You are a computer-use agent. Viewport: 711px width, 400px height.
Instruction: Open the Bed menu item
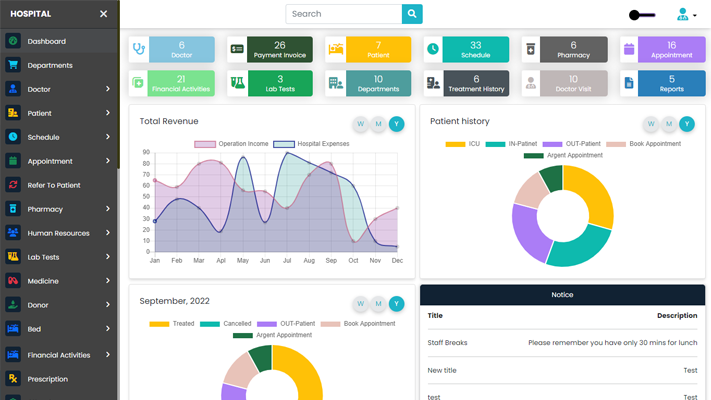click(x=59, y=329)
